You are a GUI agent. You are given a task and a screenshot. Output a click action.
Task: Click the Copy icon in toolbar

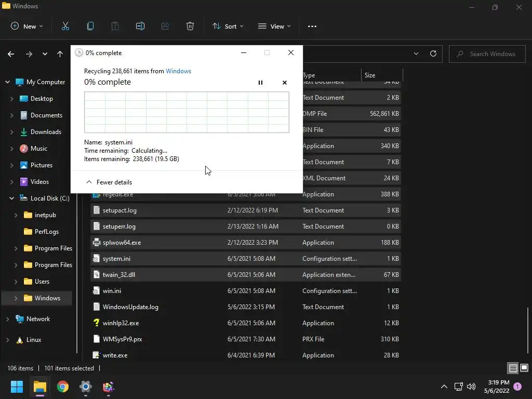click(x=90, y=26)
